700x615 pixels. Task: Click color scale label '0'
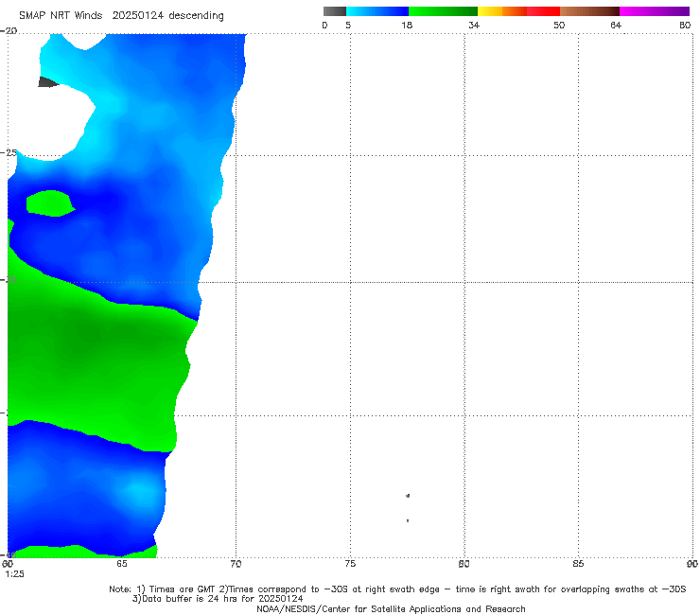point(324,26)
